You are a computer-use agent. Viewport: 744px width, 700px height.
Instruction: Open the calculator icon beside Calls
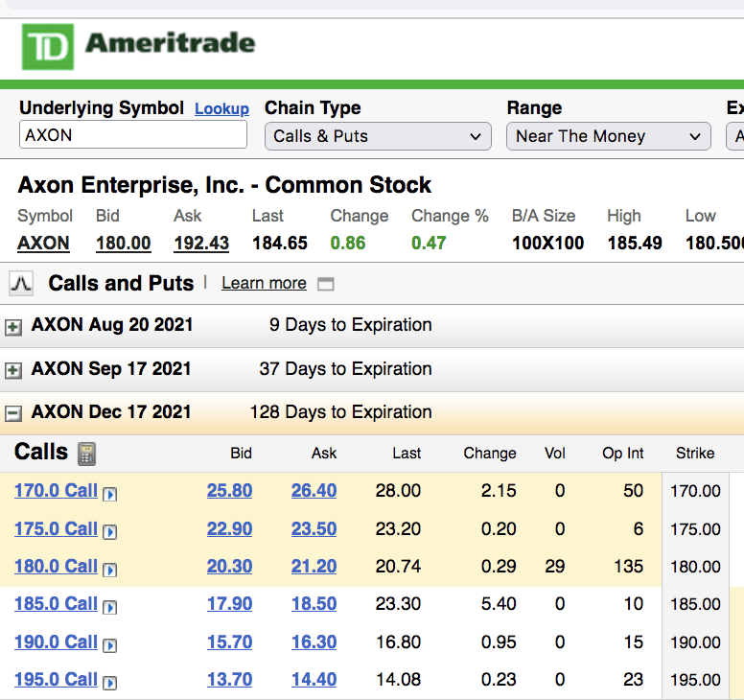tap(87, 453)
